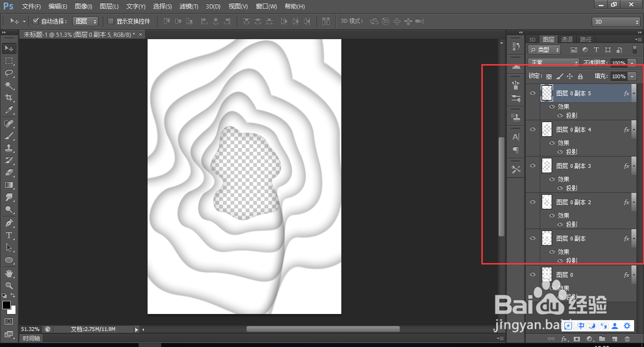
Task: Open the fill 填充 percentage dropdown
Action: pyautogui.click(x=632, y=76)
